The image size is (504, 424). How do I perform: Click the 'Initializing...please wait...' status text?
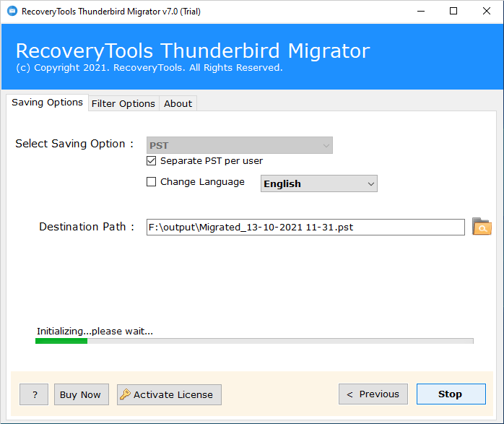[x=95, y=331]
